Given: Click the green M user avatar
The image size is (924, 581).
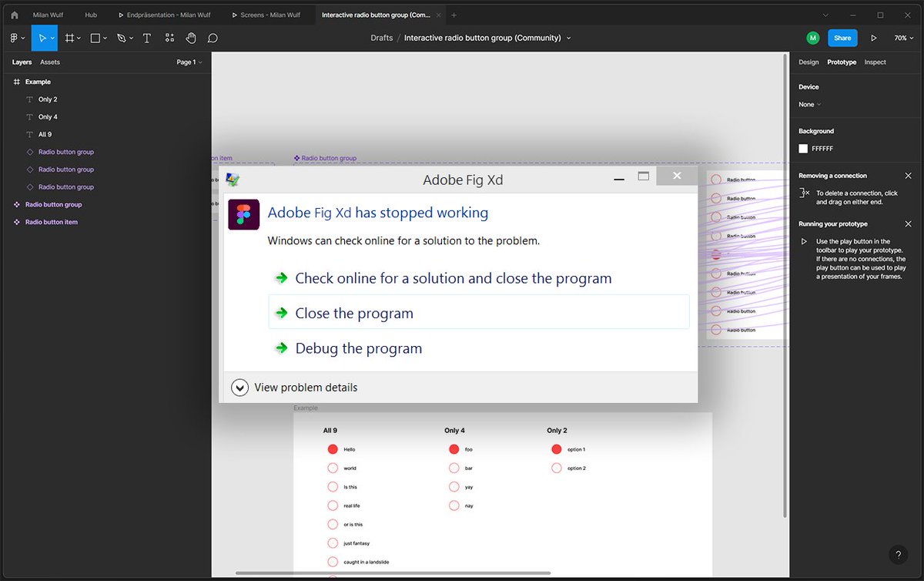Looking at the screenshot, I should point(813,38).
